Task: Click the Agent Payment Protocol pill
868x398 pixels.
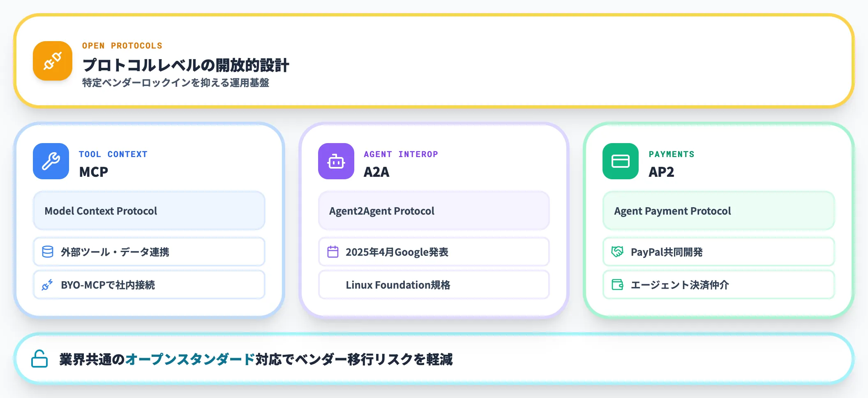Action: (718, 211)
